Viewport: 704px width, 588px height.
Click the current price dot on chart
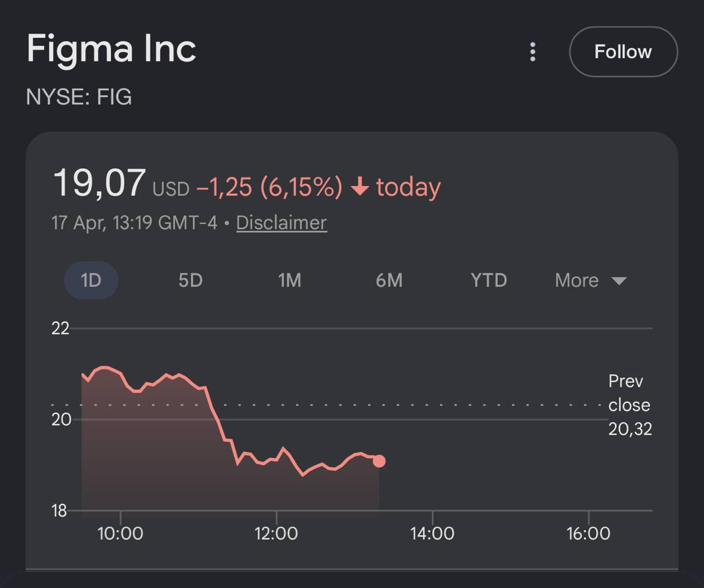coord(379,461)
